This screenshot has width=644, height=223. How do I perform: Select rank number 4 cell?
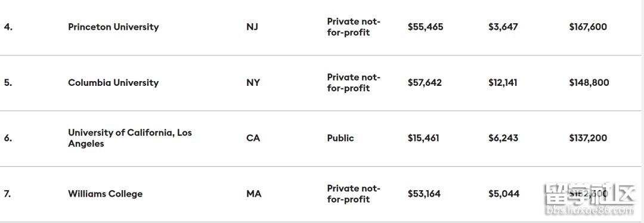[8, 27]
